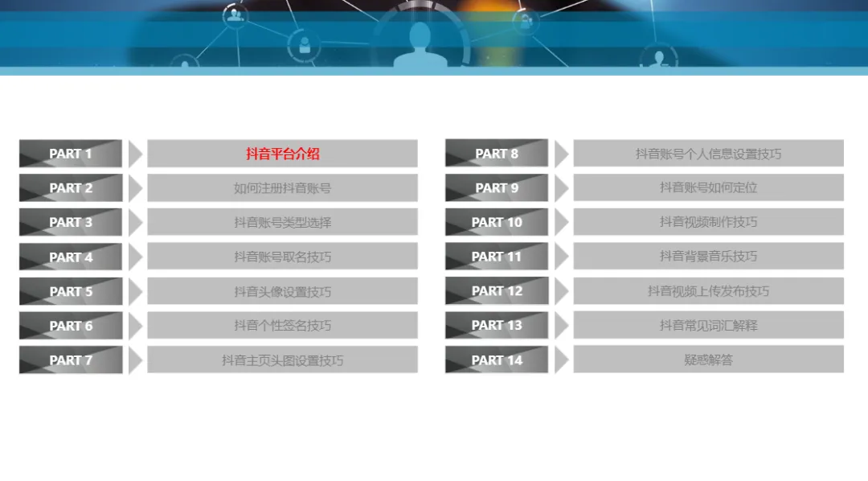Click the arrow next to PART 7
The height and width of the screenshot is (481, 868).
click(x=135, y=360)
